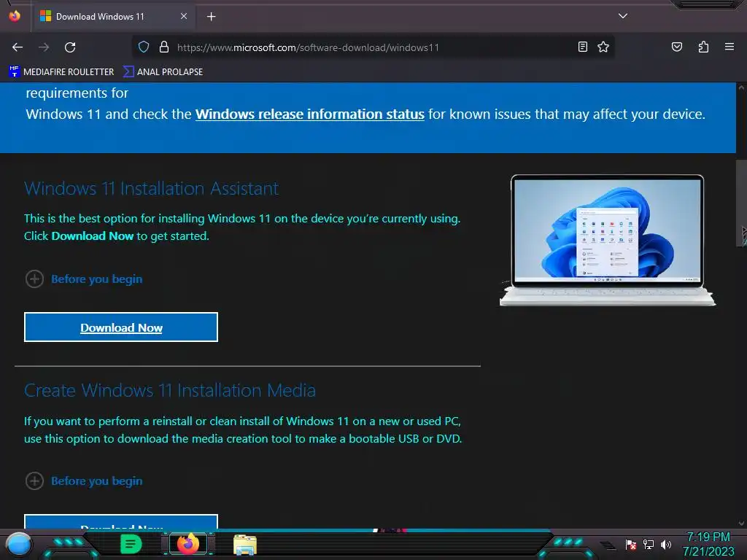Screen dimensions: 747x560
Task: Click page scrollbar down arrow
Action: tap(741, 524)
